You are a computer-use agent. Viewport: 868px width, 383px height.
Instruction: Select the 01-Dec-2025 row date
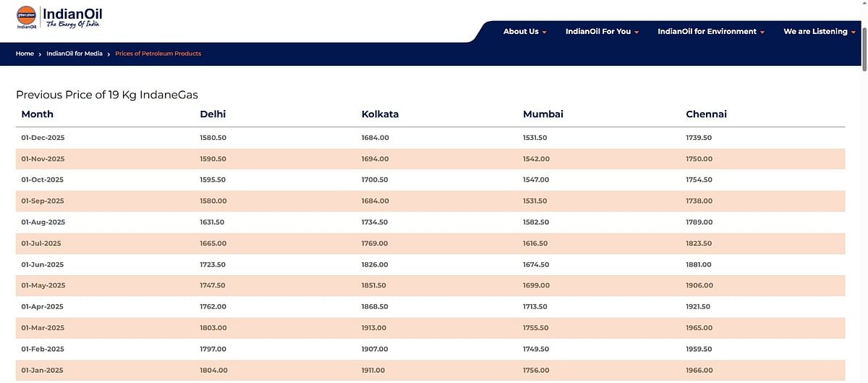pyautogui.click(x=43, y=138)
